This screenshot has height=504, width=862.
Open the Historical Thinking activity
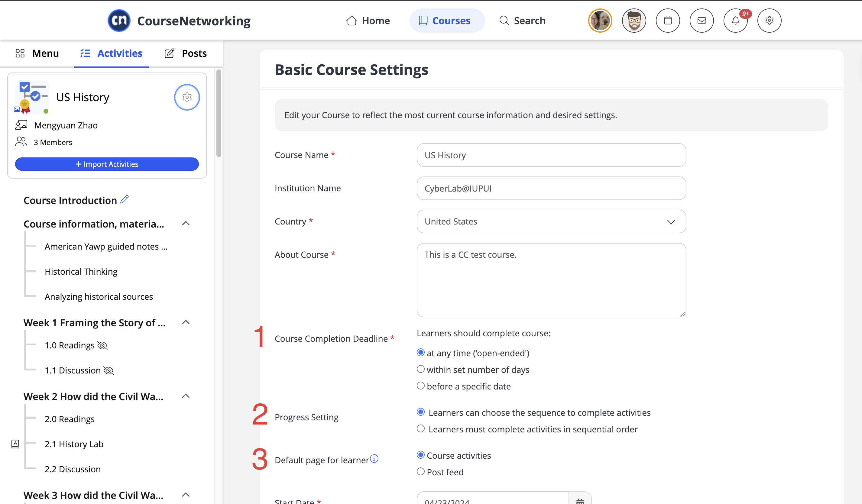click(x=81, y=272)
